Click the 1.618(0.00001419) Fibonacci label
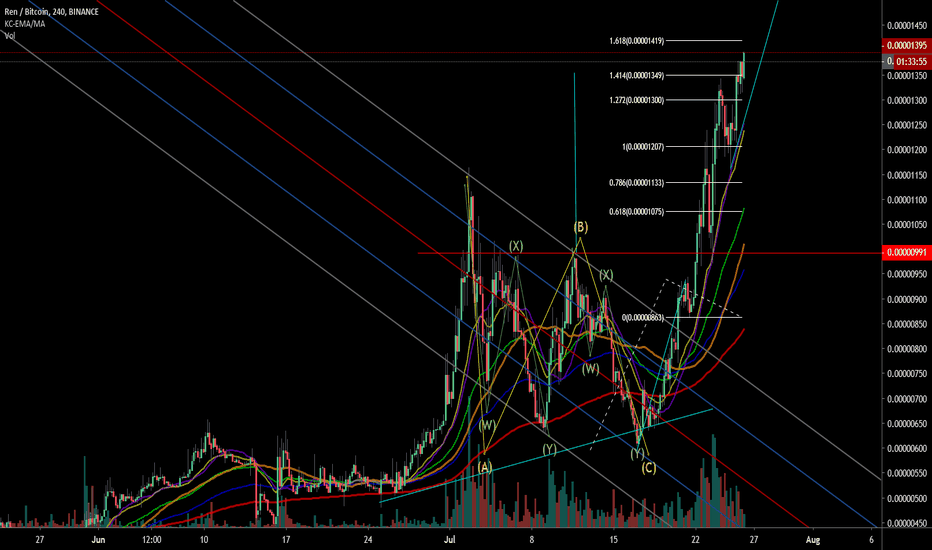The image size is (932, 550). (636, 41)
